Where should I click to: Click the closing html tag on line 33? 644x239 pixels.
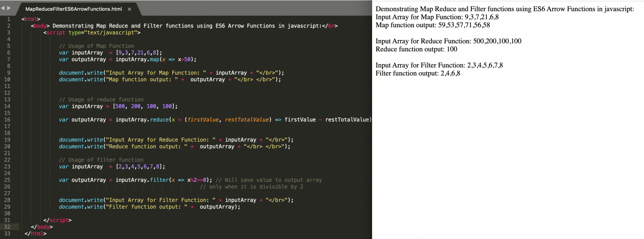coord(35,234)
